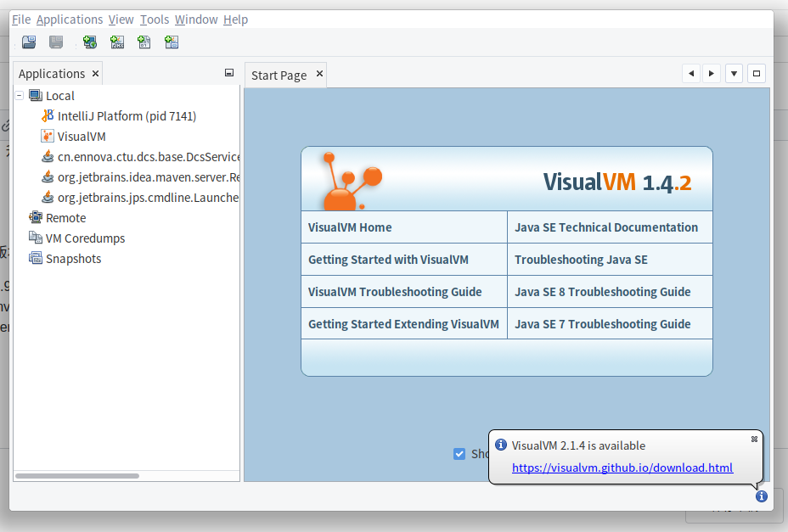Open the opened-documents list dropdown arrow

coord(734,73)
